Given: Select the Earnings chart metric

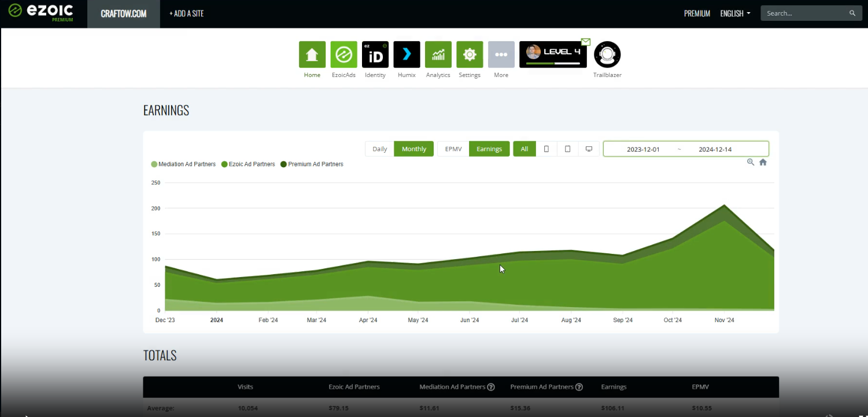Looking at the screenshot, I should (489, 149).
